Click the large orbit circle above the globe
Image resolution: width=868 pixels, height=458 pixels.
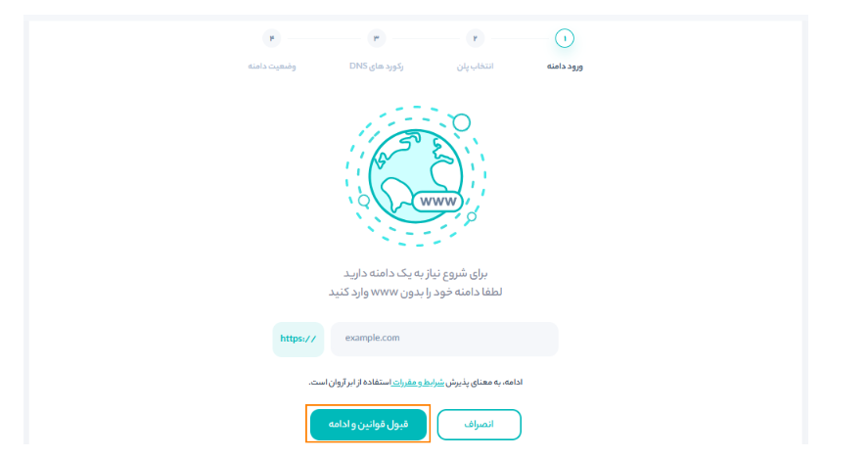(462, 122)
